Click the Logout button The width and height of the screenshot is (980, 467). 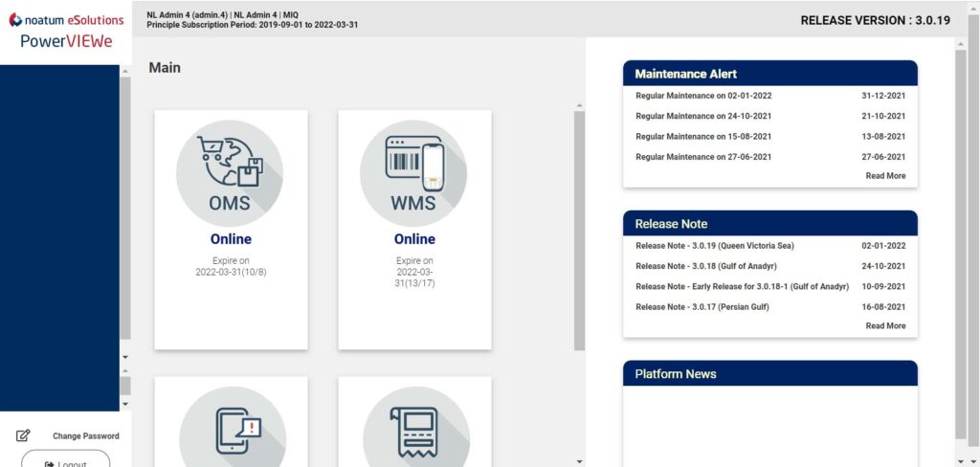point(65,463)
